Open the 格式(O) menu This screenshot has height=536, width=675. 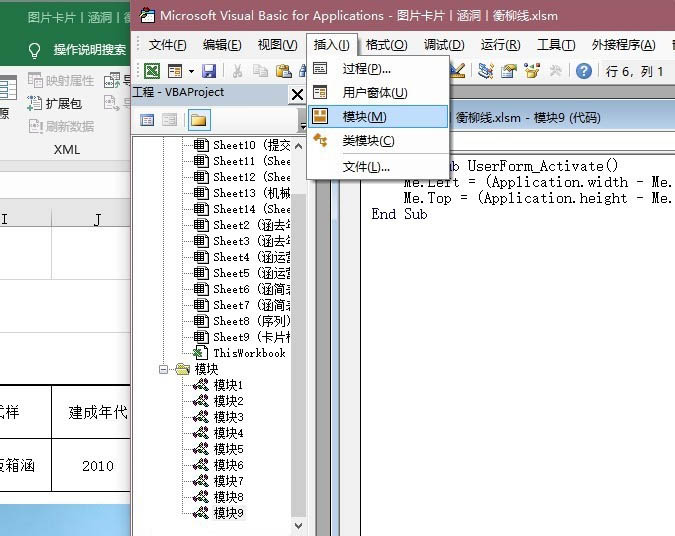click(386, 45)
